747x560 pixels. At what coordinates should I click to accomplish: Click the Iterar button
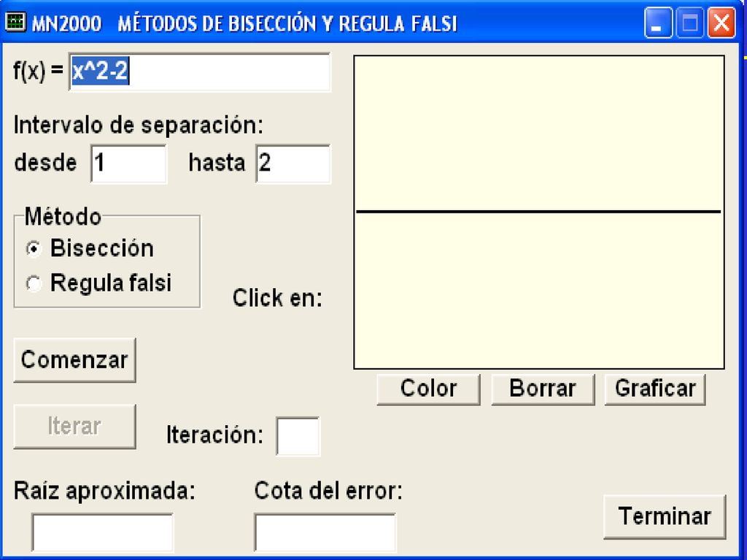pyautogui.click(x=75, y=426)
